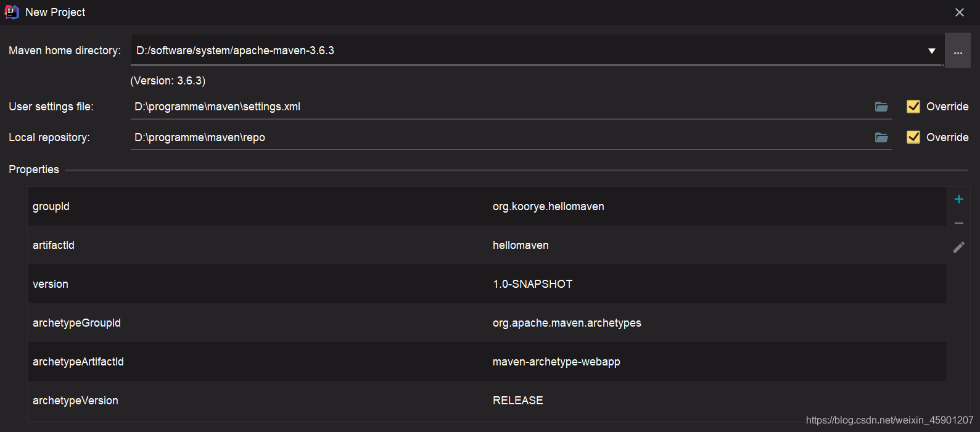Click the Maven home directory label

(x=65, y=51)
